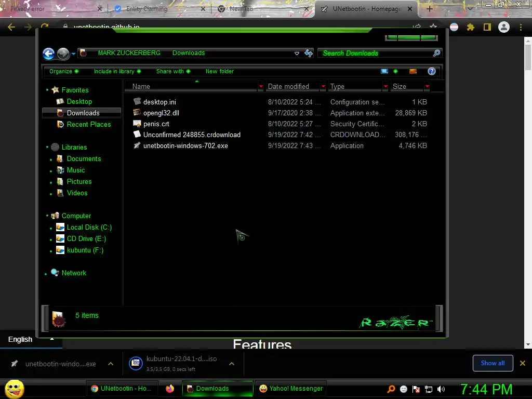The height and width of the screenshot is (399, 532).
Task: Select Network in the navigation pane
Action: pyautogui.click(x=74, y=273)
